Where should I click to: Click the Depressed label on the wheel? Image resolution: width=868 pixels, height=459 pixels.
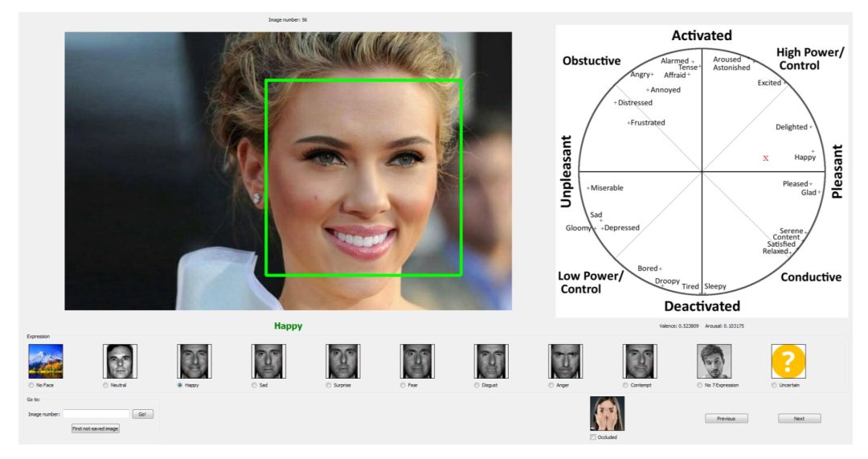point(621,227)
